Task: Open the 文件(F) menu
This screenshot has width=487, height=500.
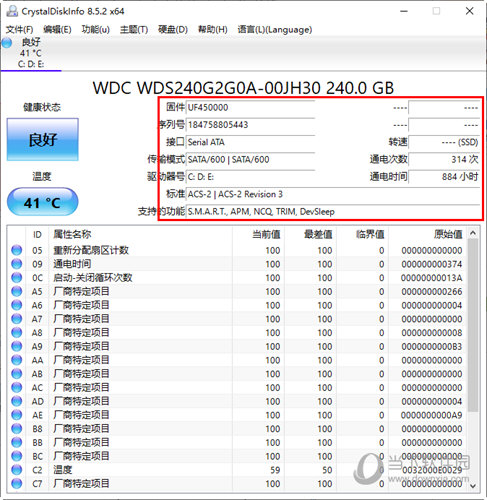Action: click(19, 30)
